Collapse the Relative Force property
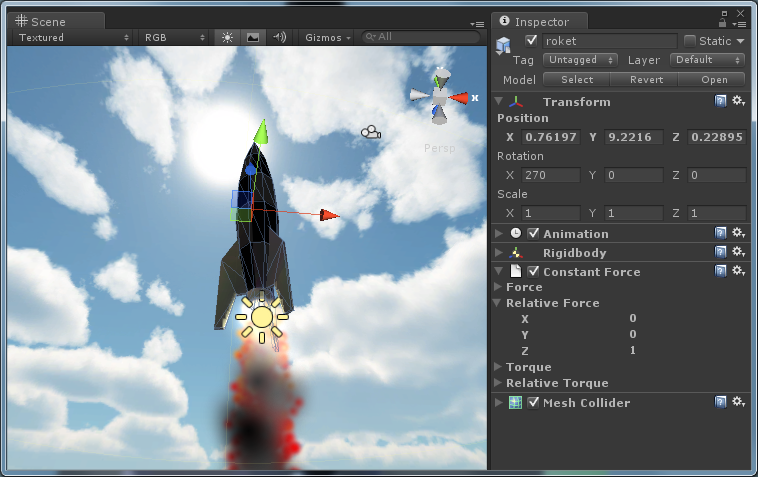 tap(497, 303)
